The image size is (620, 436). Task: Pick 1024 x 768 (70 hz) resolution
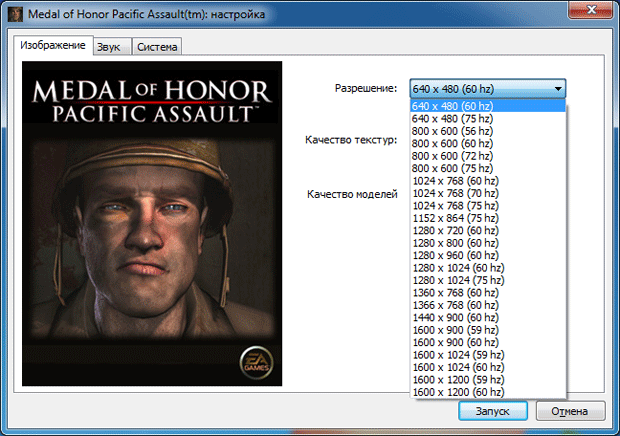(488, 193)
